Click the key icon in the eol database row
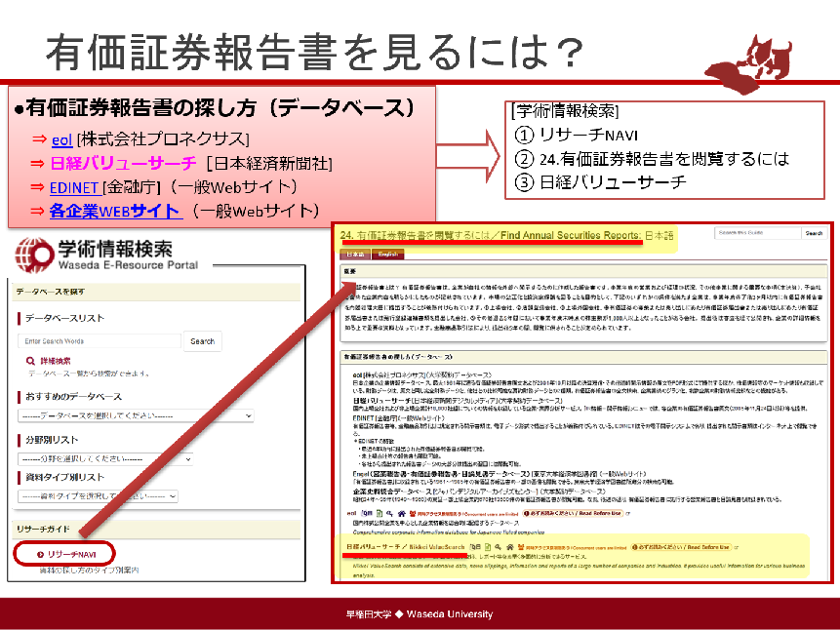 (x=389, y=513)
